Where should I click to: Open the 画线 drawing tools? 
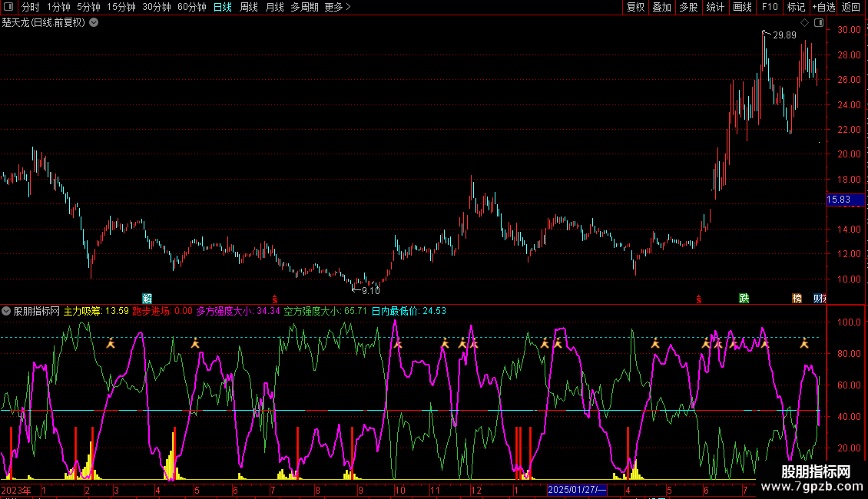tap(743, 7)
